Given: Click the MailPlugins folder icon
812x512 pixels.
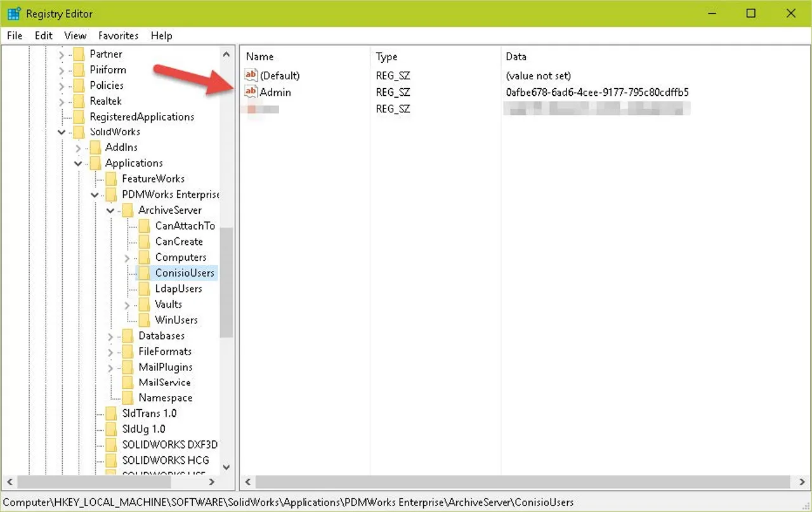Looking at the screenshot, I should tap(128, 367).
